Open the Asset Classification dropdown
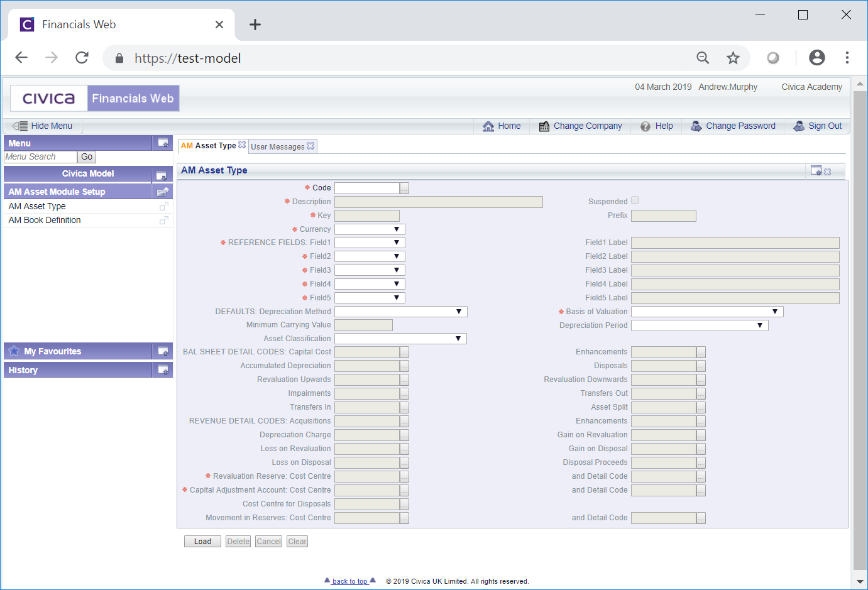Image resolution: width=868 pixels, height=590 pixels. tap(401, 339)
